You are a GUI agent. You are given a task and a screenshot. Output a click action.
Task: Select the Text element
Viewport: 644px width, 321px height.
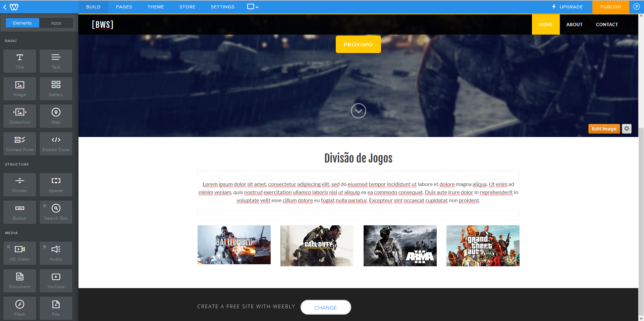(56, 61)
